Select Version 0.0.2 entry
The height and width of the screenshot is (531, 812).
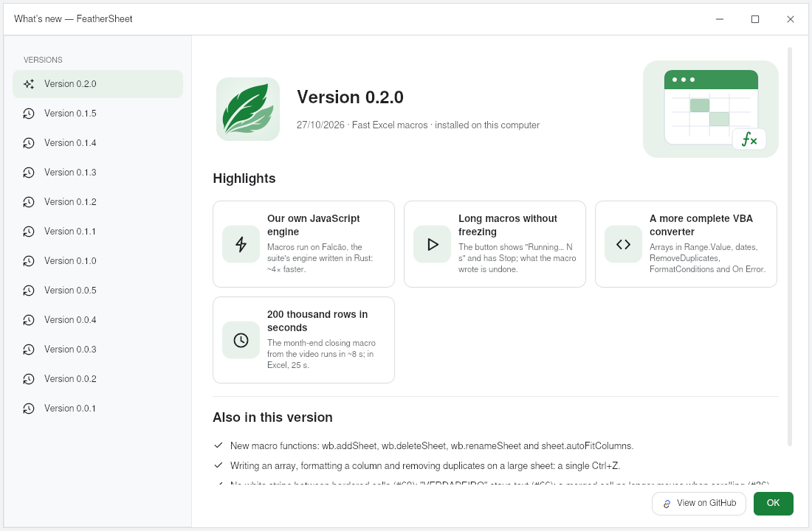97,379
